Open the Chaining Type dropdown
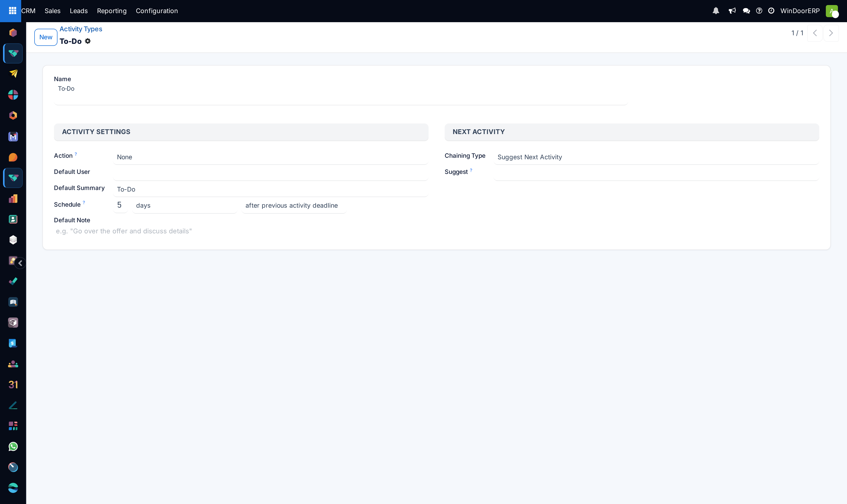This screenshot has height=504, width=847. 656,157
